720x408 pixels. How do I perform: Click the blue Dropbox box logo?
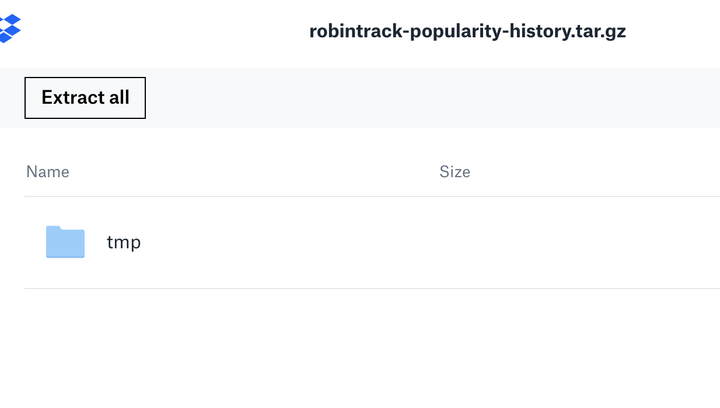click(10, 28)
